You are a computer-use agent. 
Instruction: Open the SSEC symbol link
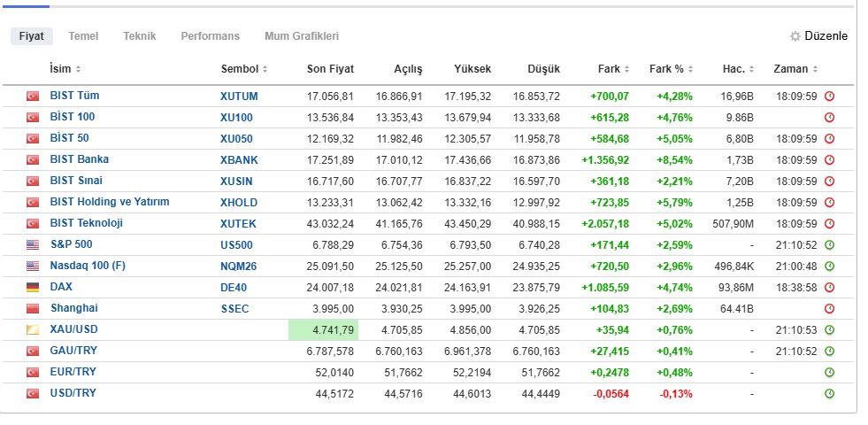point(234,309)
